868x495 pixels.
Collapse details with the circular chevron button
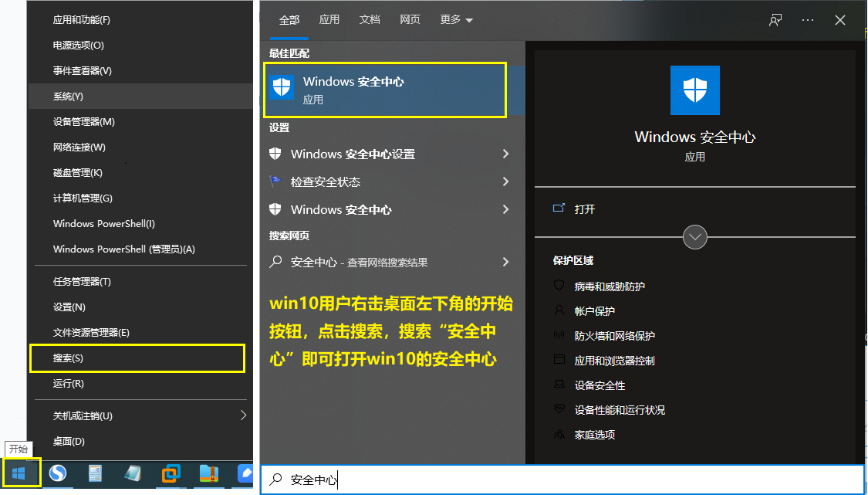(x=694, y=237)
